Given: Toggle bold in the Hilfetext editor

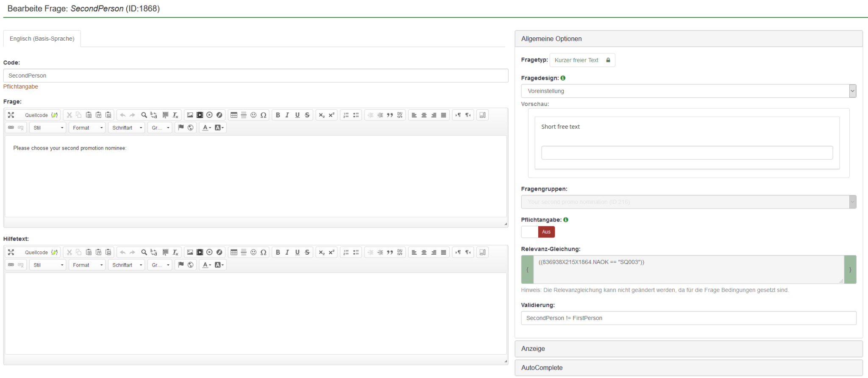Looking at the screenshot, I should 278,252.
